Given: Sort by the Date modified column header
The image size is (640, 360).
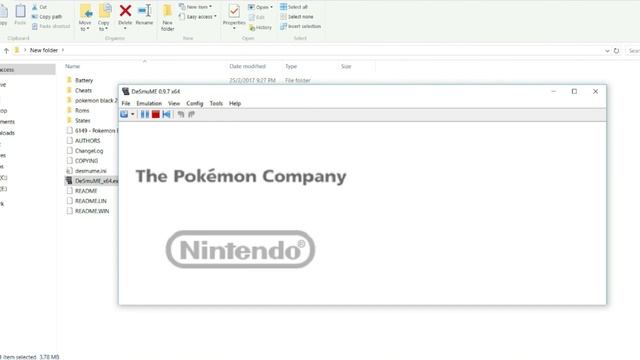Looking at the screenshot, I should tap(247, 66).
